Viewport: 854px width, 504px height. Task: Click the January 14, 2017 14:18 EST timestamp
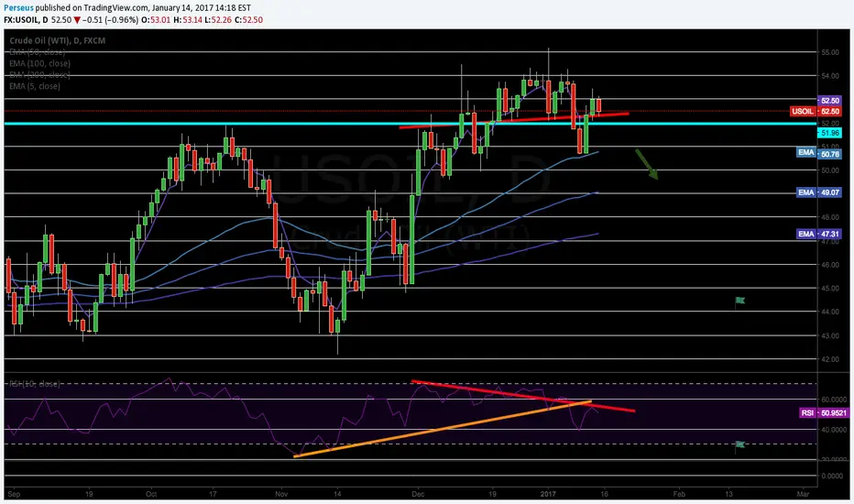click(200, 7)
